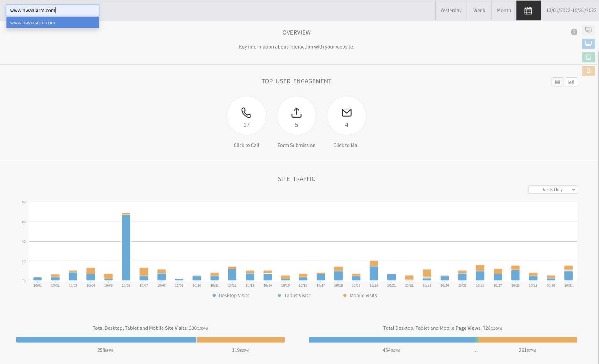Click the Form Submission upload icon
The image size is (599, 364).
coord(296,113)
